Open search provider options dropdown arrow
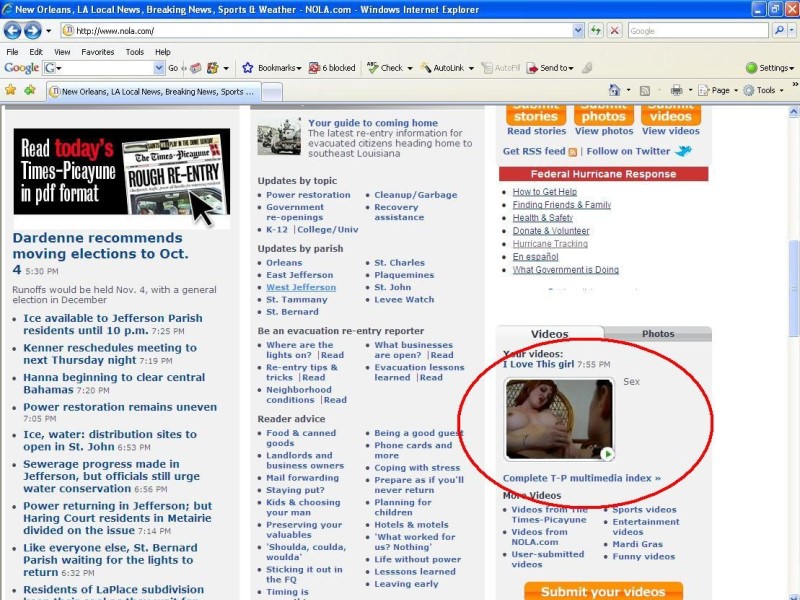 click(792, 31)
